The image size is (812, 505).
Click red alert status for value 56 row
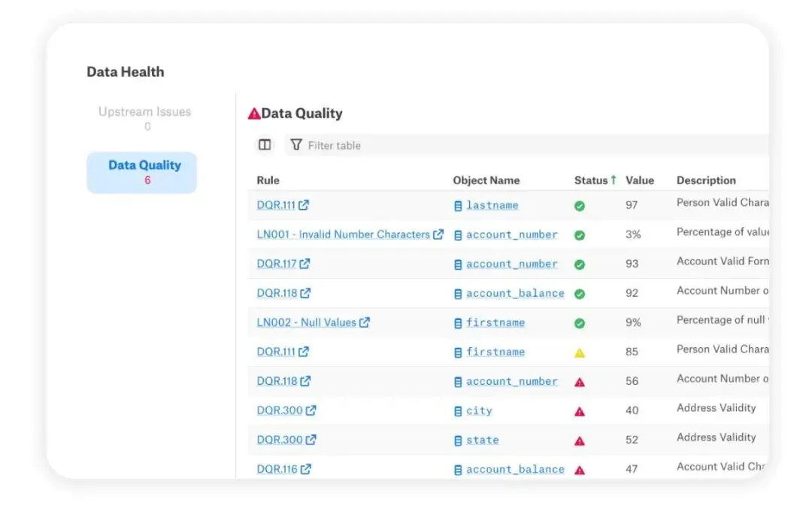[x=580, y=382]
